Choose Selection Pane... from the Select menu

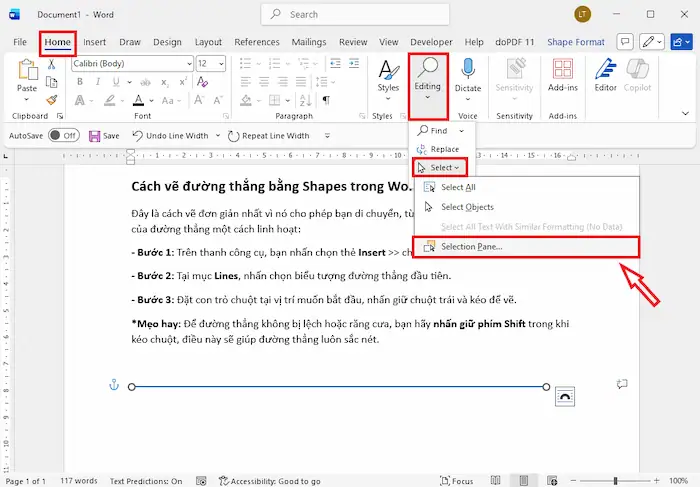pyautogui.click(x=471, y=246)
